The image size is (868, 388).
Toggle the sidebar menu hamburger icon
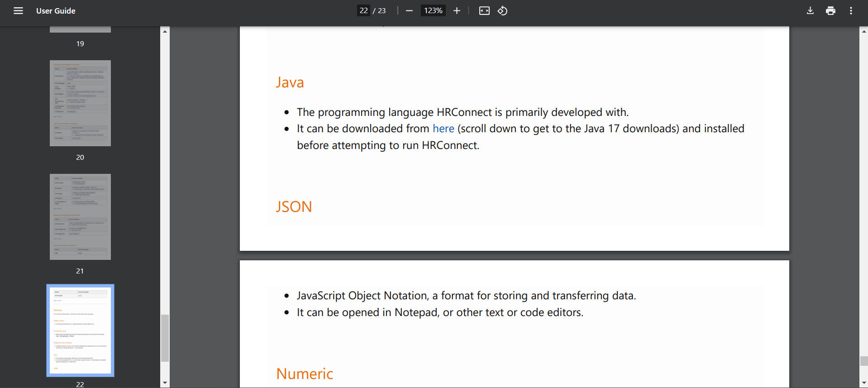coord(18,10)
